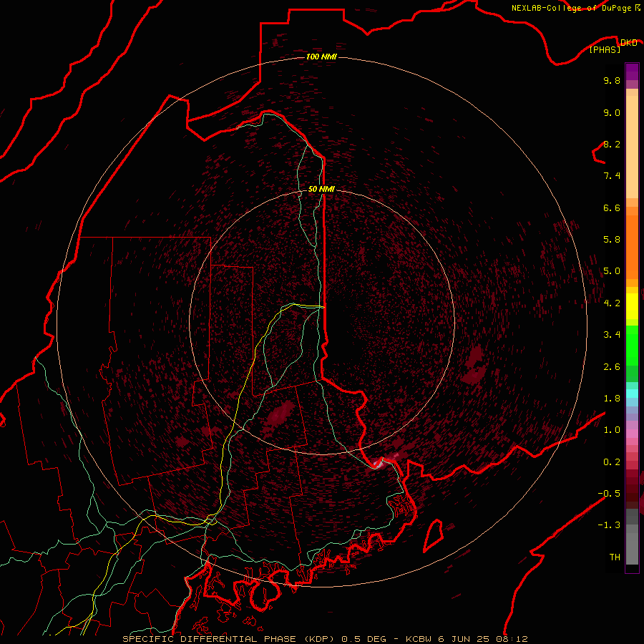Click the 100 NMI range ring label
Image resolution: width=644 pixels, height=644 pixels.
[321, 57]
